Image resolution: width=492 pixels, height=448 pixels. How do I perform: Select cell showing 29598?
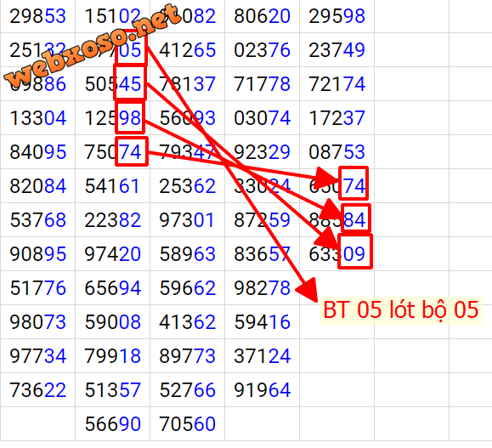[x=336, y=16]
